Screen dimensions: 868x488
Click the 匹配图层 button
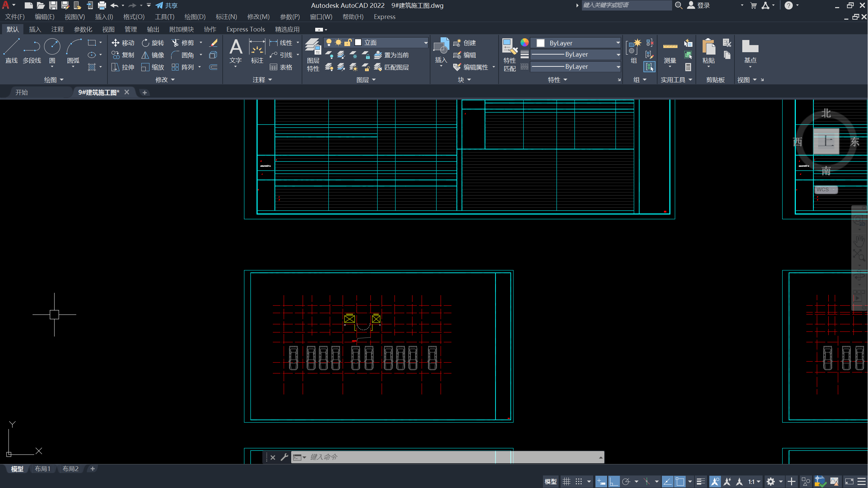[391, 67]
